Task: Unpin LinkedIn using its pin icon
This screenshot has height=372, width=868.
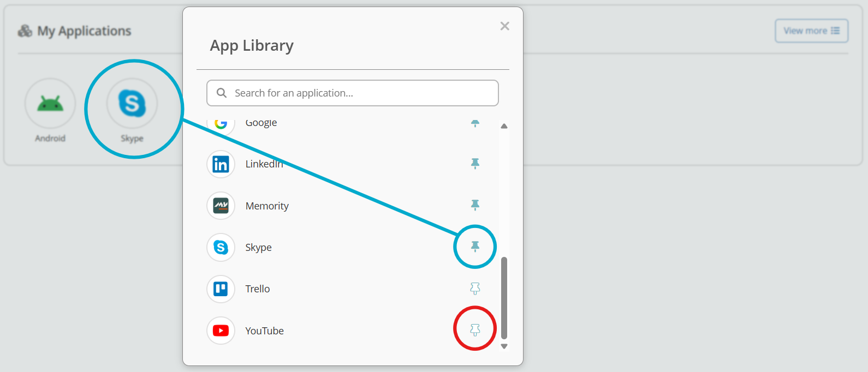Action: pyautogui.click(x=475, y=163)
